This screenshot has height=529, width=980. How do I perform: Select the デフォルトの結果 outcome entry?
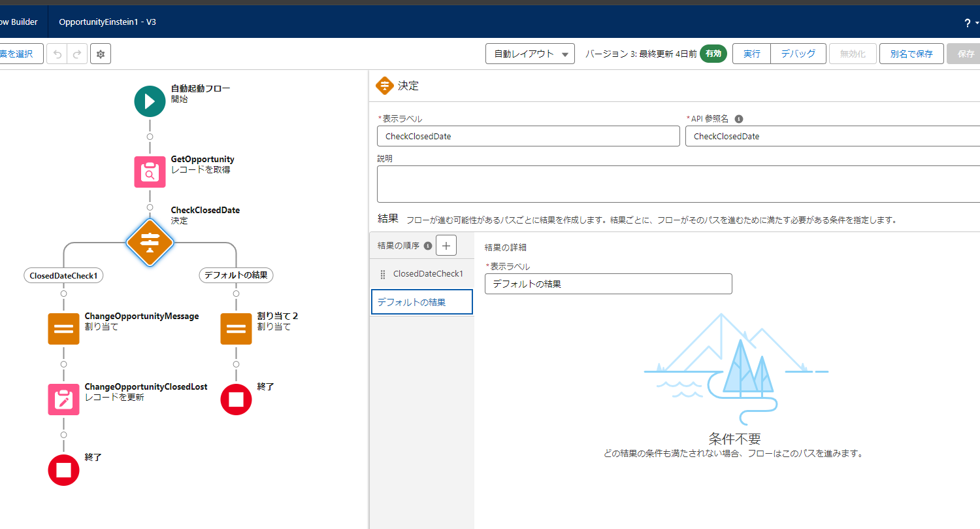click(x=421, y=301)
